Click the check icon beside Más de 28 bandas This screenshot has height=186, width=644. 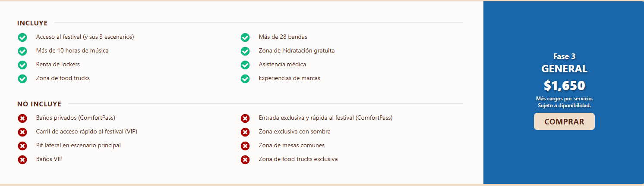pyautogui.click(x=245, y=37)
